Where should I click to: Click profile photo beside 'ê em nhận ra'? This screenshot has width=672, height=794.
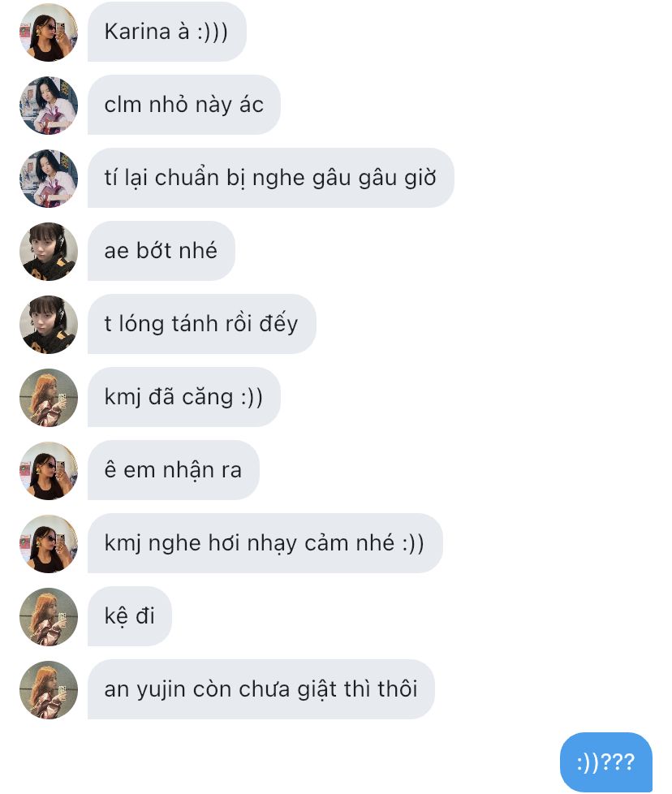click(x=49, y=471)
